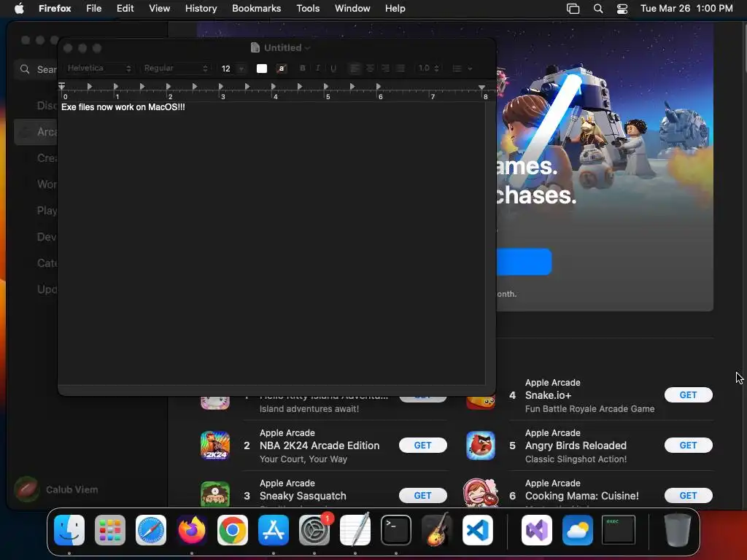Open Spotlight search from menu bar

[x=598, y=9]
